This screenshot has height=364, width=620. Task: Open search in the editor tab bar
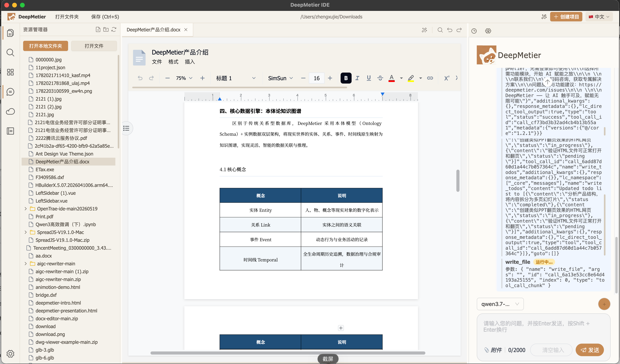(440, 30)
